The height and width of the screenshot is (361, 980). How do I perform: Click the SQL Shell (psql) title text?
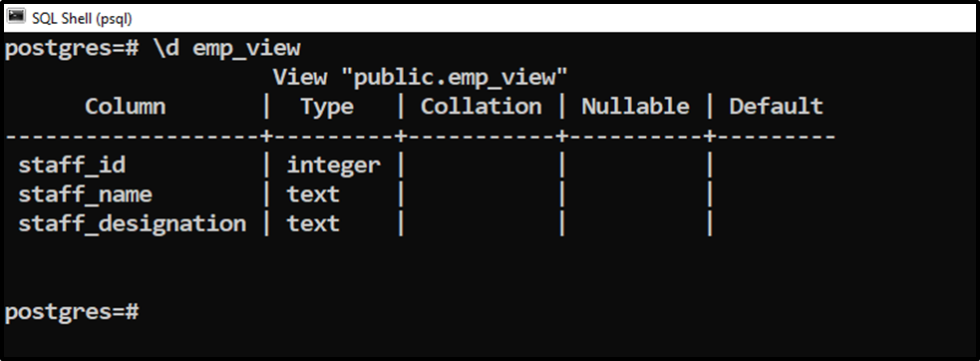(82, 18)
